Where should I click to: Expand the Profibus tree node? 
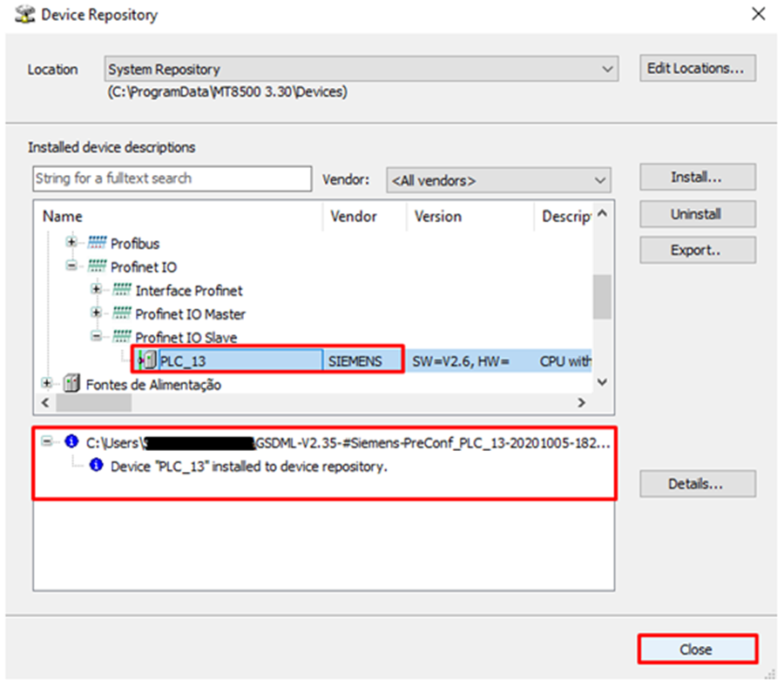pos(72,243)
